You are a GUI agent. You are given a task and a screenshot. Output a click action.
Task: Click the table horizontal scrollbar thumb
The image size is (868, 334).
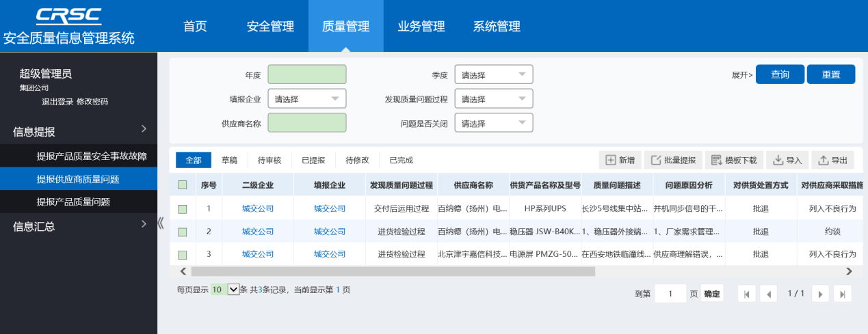[393, 271]
